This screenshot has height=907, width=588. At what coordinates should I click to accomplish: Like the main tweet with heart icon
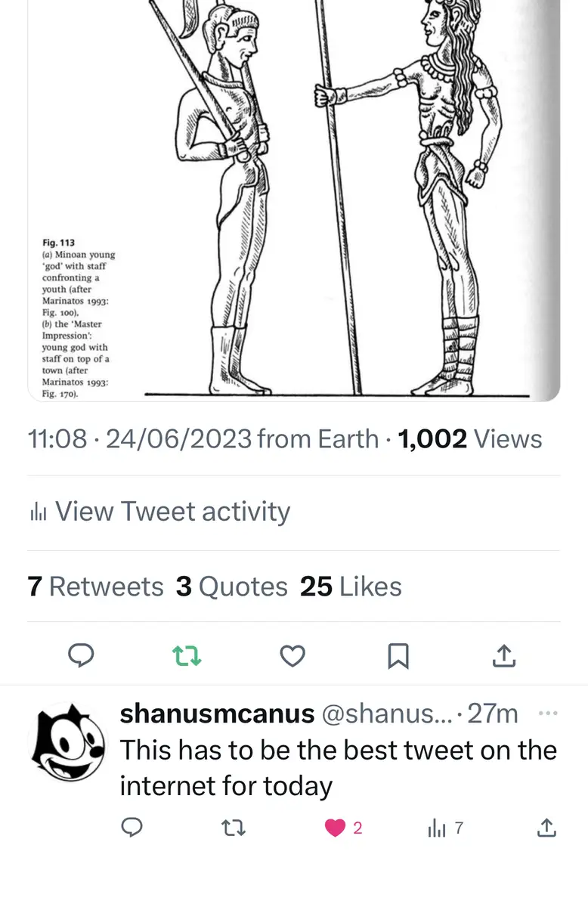coord(292,656)
